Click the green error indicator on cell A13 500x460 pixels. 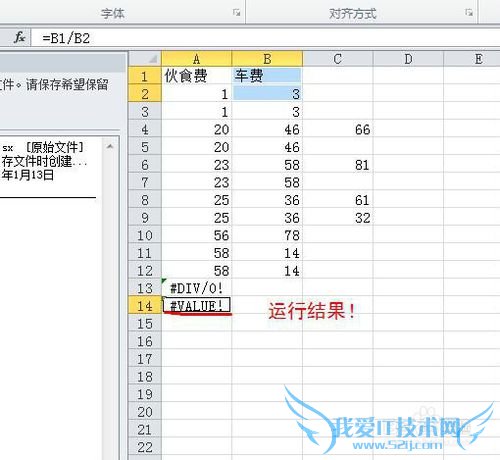click(x=164, y=281)
